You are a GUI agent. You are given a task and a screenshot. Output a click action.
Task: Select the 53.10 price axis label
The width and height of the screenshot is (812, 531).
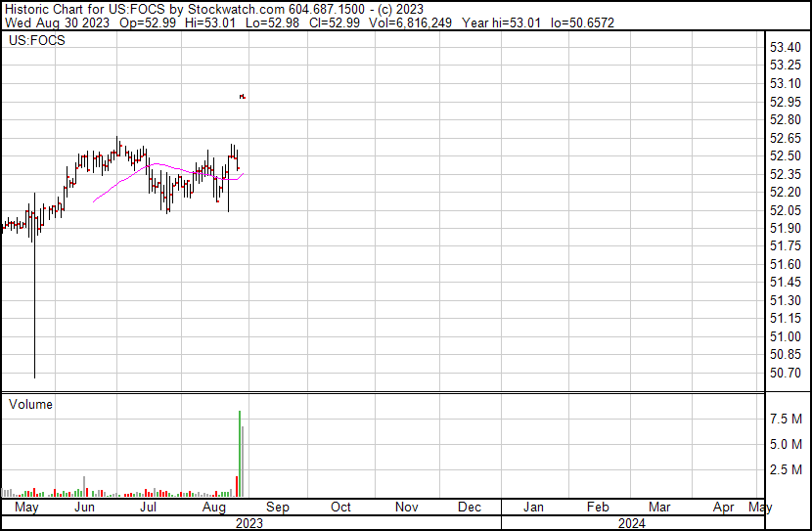point(785,84)
